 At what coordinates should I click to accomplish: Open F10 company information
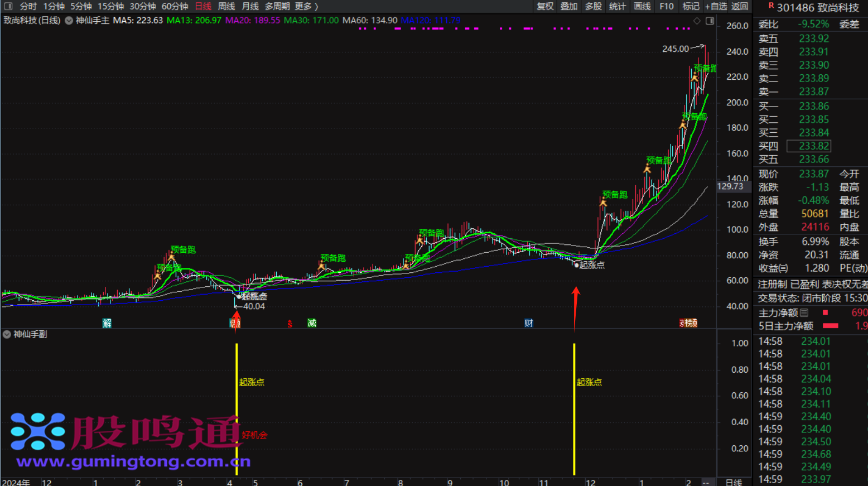coord(666,6)
